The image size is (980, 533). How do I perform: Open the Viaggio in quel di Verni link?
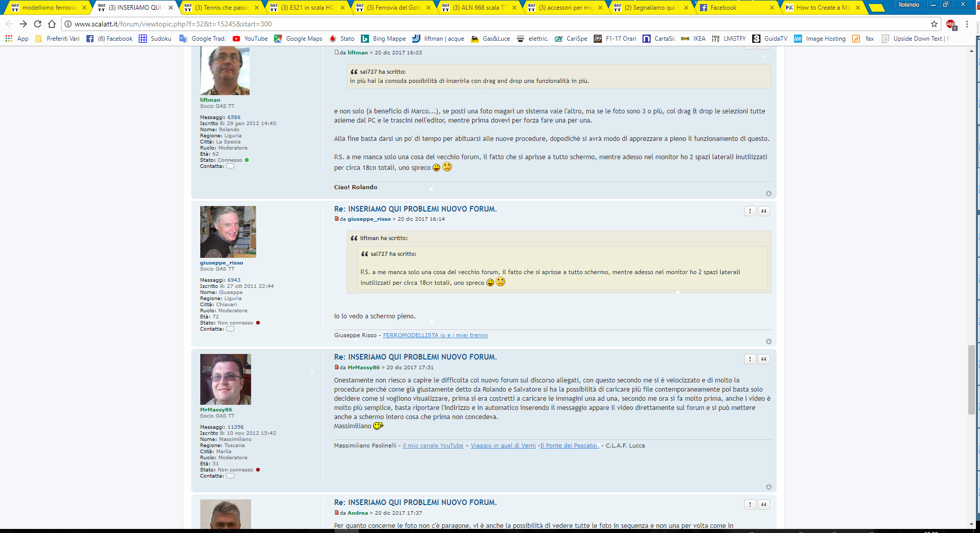click(503, 446)
